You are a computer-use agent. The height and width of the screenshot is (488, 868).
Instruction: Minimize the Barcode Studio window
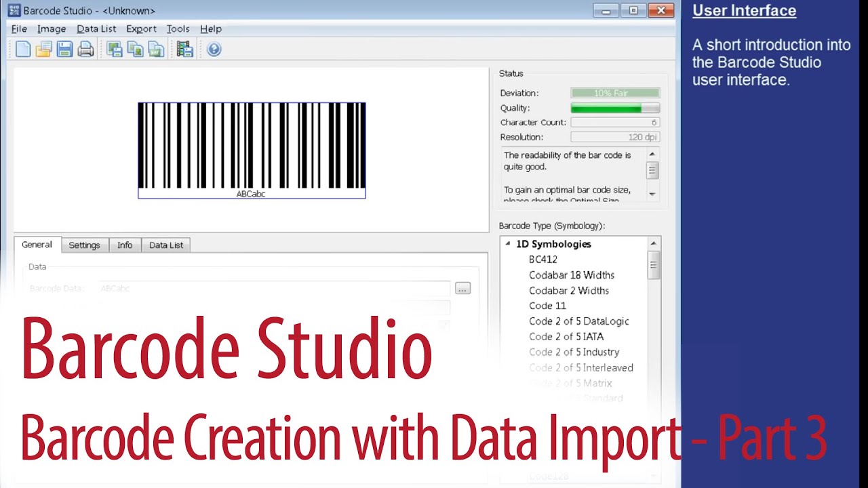(606, 10)
